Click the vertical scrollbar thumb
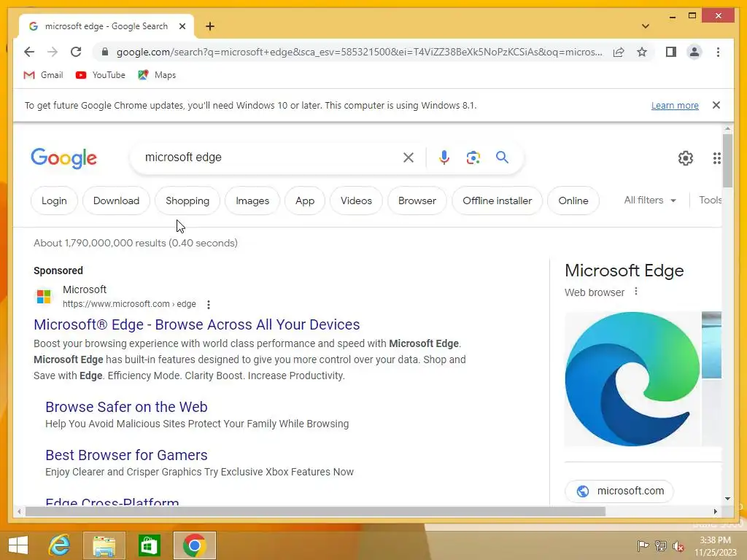This screenshot has height=560, width=747. click(x=727, y=160)
